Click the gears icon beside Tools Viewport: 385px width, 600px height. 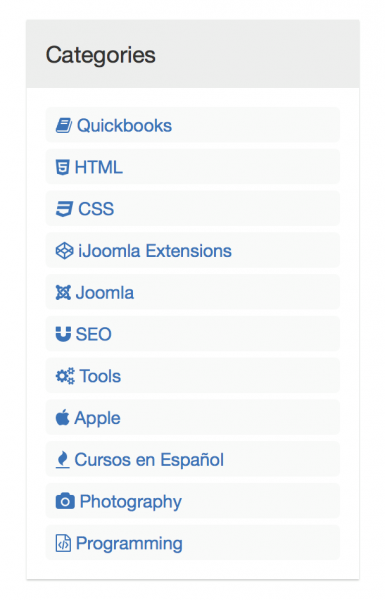point(65,376)
